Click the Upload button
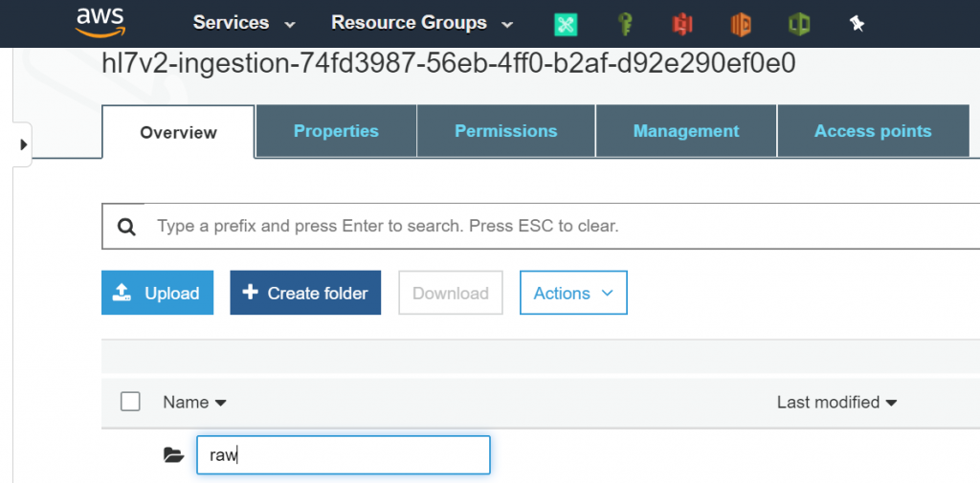Image resolution: width=980 pixels, height=483 pixels. [x=158, y=293]
